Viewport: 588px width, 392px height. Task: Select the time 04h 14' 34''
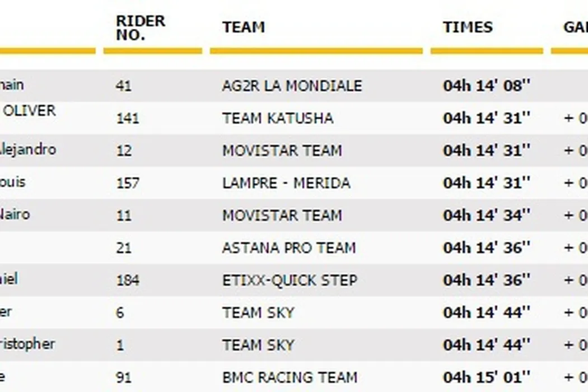point(487,216)
